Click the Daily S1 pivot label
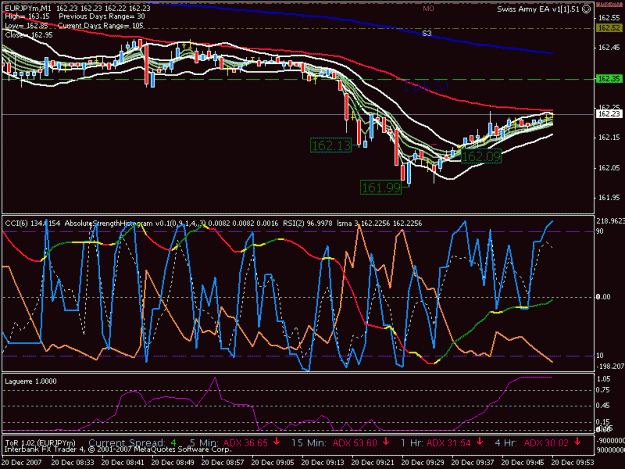 click(426, 86)
